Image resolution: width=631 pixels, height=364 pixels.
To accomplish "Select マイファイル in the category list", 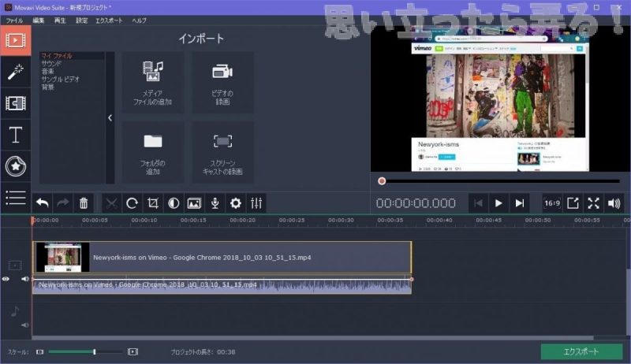I will [x=57, y=56].
